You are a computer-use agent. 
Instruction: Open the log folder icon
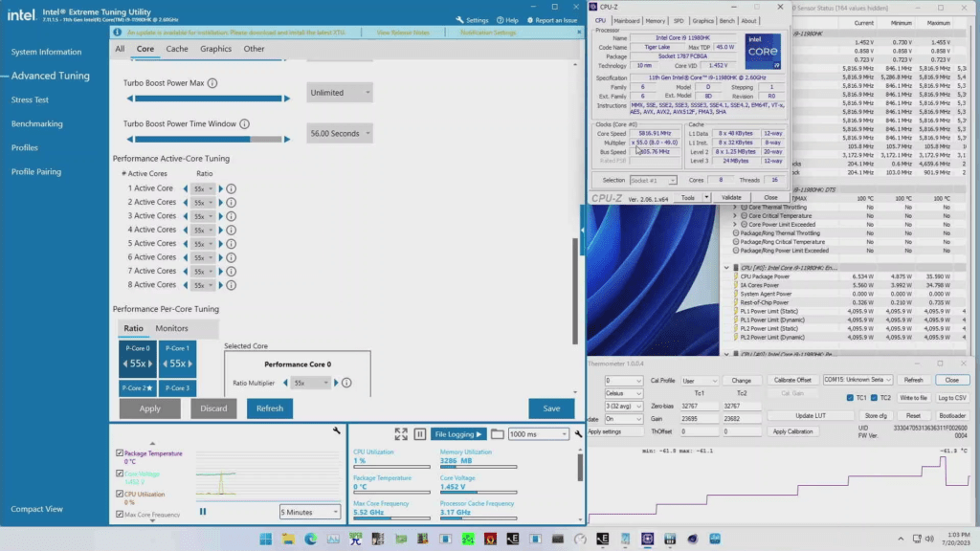tap(497, 433)
